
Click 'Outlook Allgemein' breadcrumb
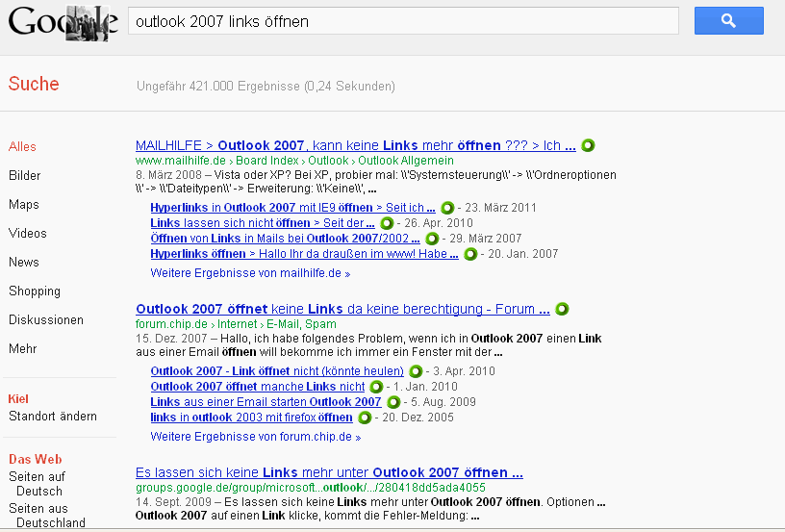click(x=406, y=161)
